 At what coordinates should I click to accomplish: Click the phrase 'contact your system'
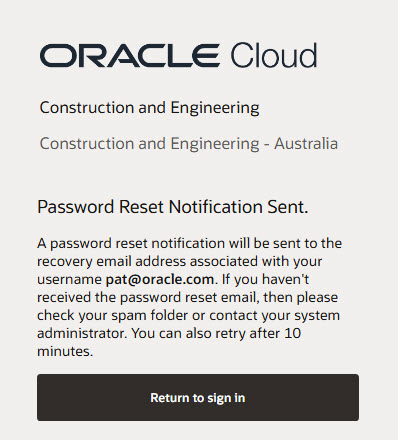click(274, 315)
